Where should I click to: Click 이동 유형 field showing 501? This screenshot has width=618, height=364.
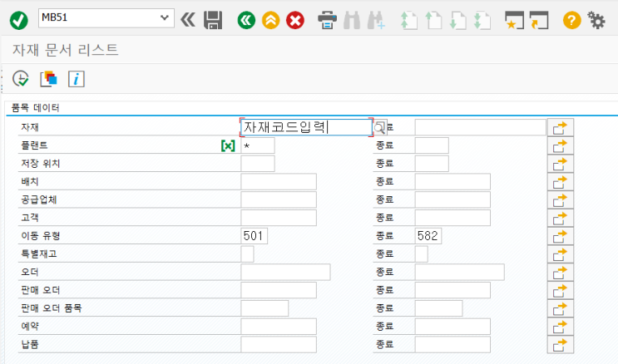pos(255,236)
